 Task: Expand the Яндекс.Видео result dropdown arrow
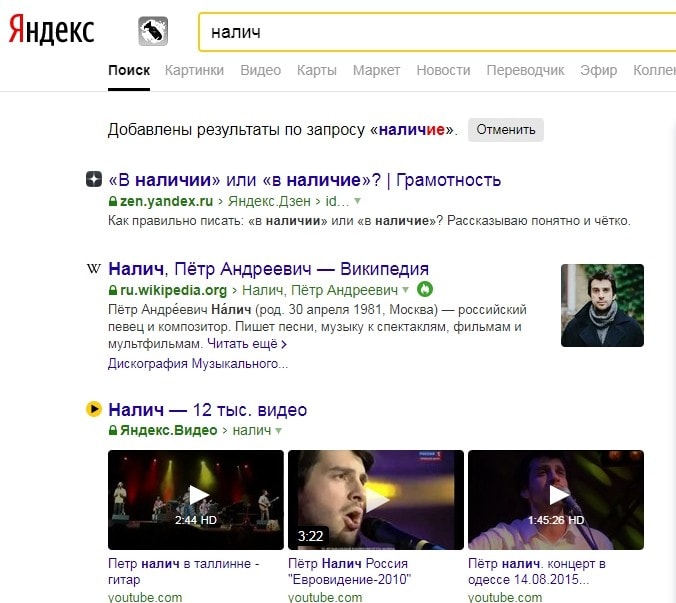pyautogui.click(x=279, y=431)
